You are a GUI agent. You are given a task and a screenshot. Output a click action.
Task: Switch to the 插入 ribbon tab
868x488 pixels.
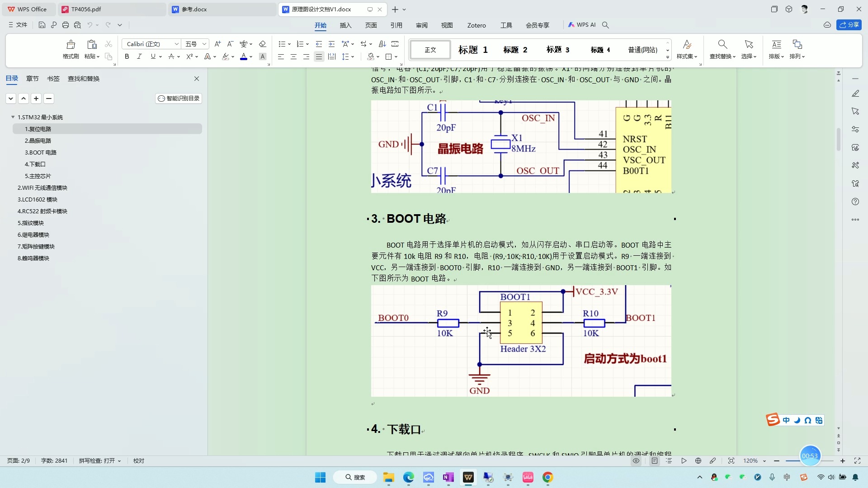345,25
